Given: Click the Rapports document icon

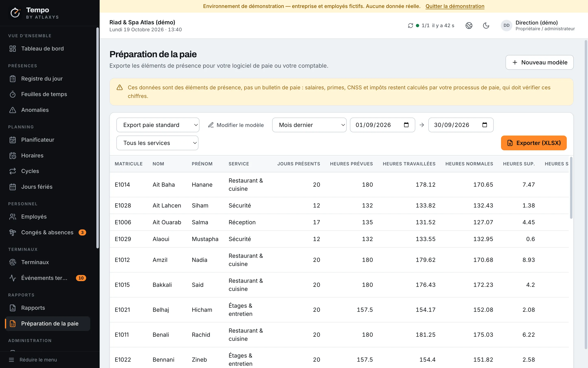Looking at the screenshot, I should click(13, 308).
